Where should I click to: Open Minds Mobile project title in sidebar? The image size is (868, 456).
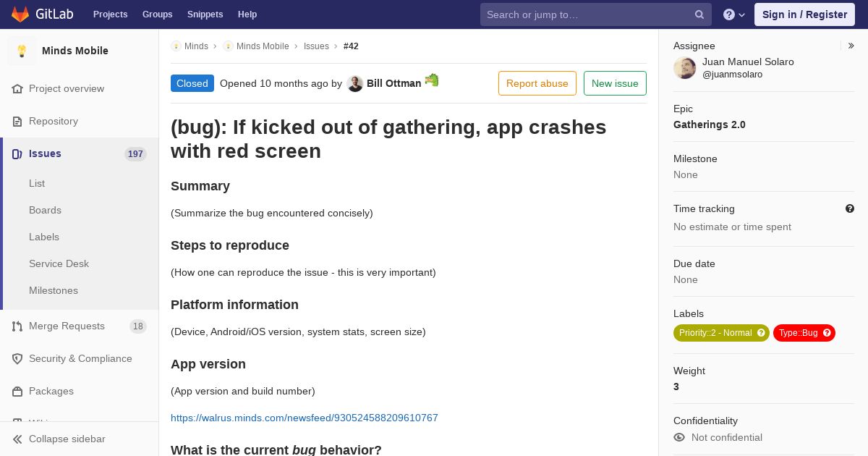point(75,51)
